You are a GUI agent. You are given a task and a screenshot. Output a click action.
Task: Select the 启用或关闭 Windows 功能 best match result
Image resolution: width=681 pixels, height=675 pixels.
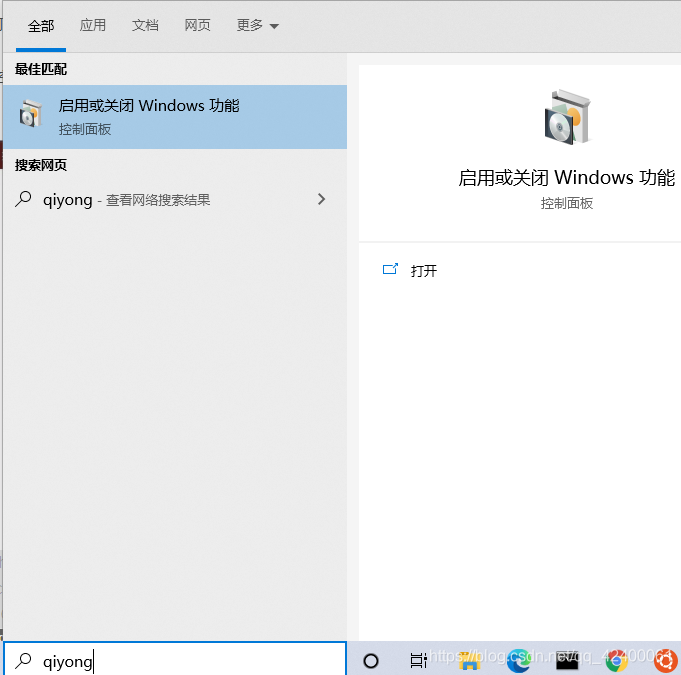click(x=175, y=117)
